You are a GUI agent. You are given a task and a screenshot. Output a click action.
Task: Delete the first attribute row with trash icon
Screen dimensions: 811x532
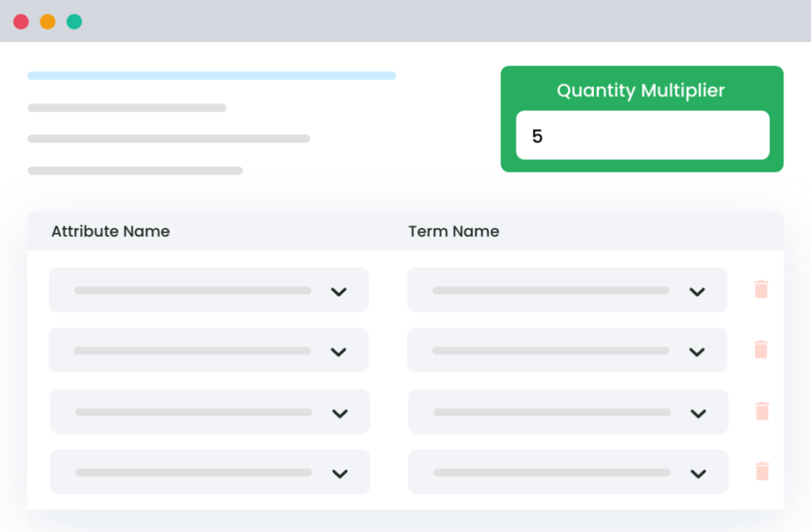coord(761,290)
